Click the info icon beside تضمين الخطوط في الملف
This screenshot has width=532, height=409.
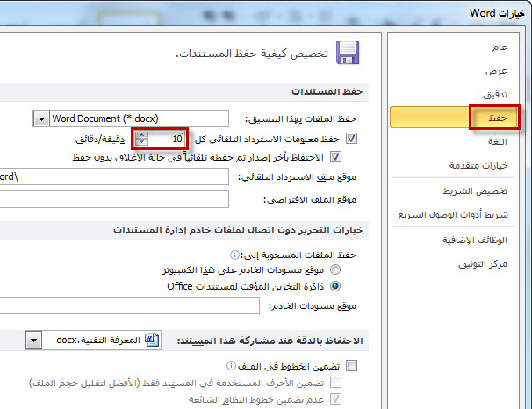(231, 365)
